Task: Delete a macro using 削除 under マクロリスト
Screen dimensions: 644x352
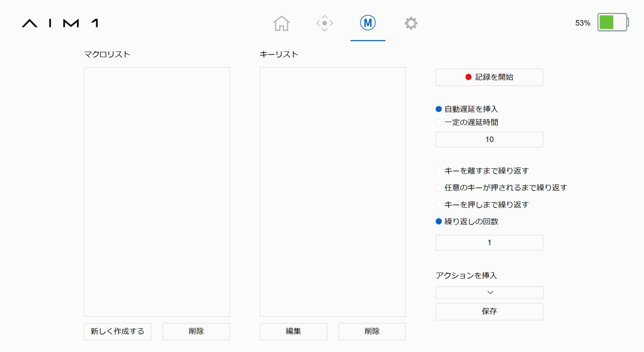Action: [x=196, y=331]
